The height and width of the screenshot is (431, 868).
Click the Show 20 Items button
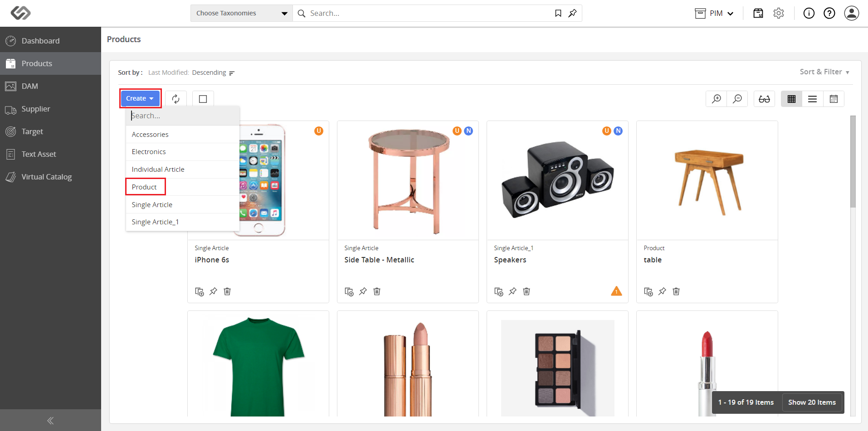812,402
